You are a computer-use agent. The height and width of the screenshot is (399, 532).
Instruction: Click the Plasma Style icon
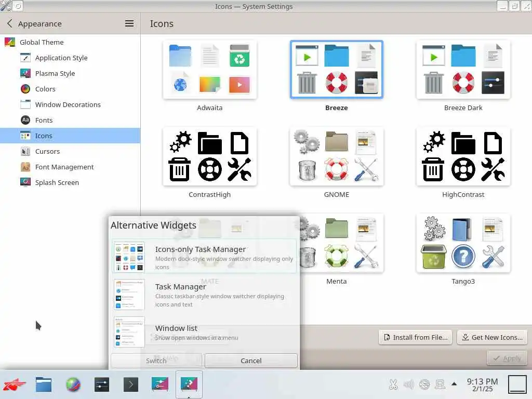click(25, 73)
